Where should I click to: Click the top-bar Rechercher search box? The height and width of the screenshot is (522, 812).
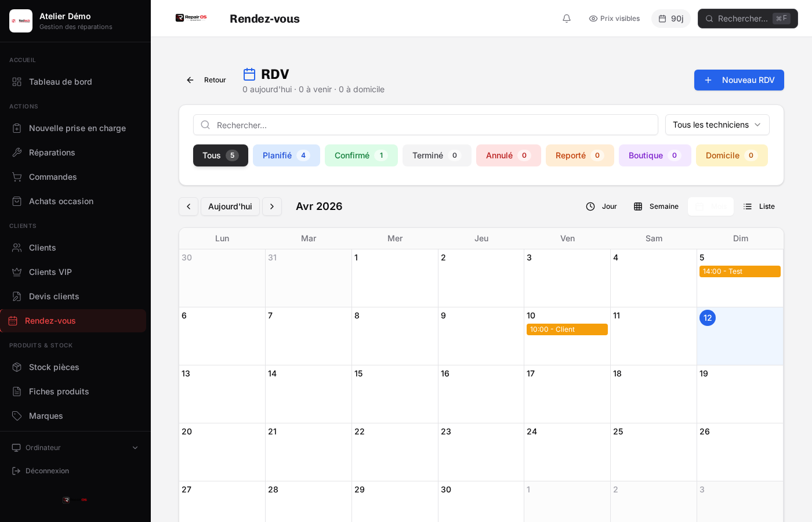click(x=748, y=19)
